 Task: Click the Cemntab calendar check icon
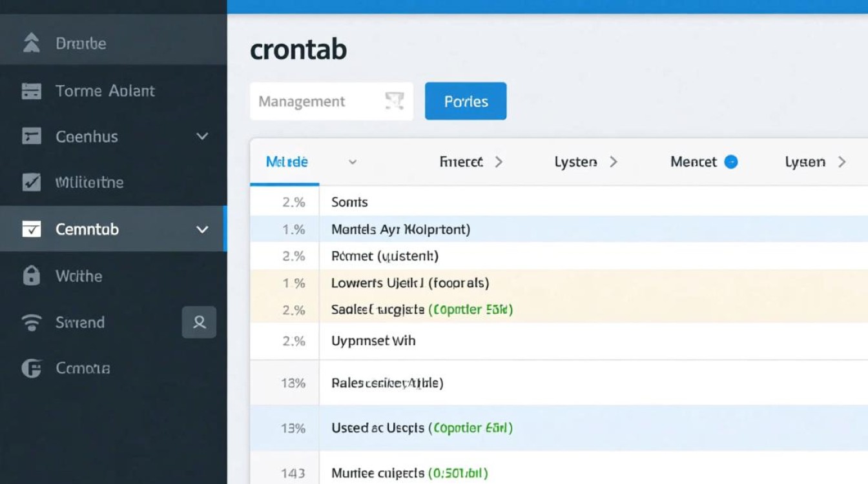pyautogui.click(x=31, y=229)
